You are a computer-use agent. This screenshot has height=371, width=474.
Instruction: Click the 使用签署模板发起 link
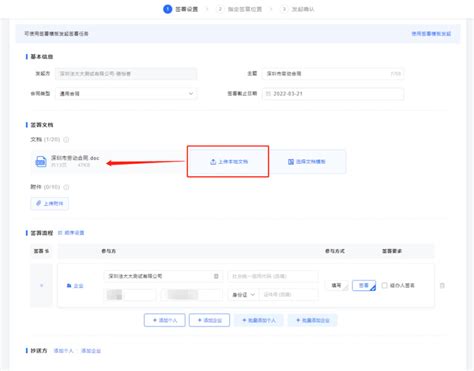(431, 34)
